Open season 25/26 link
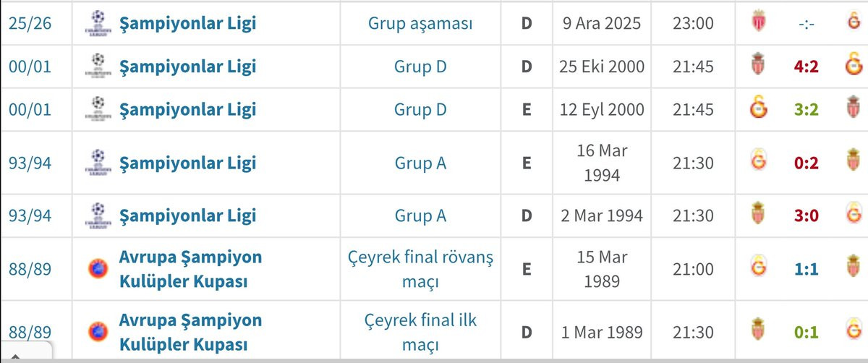 click(x=30, y=24)
